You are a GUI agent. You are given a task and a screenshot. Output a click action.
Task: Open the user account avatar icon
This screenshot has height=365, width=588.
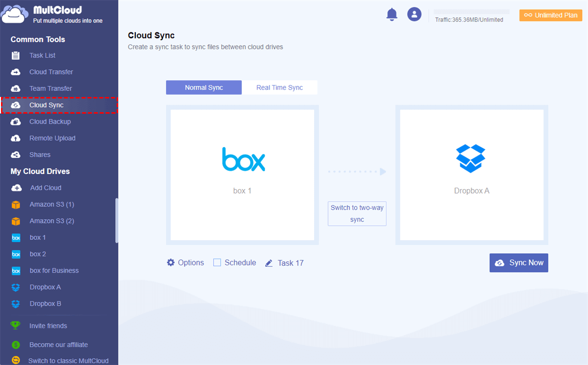coord(415,14)
